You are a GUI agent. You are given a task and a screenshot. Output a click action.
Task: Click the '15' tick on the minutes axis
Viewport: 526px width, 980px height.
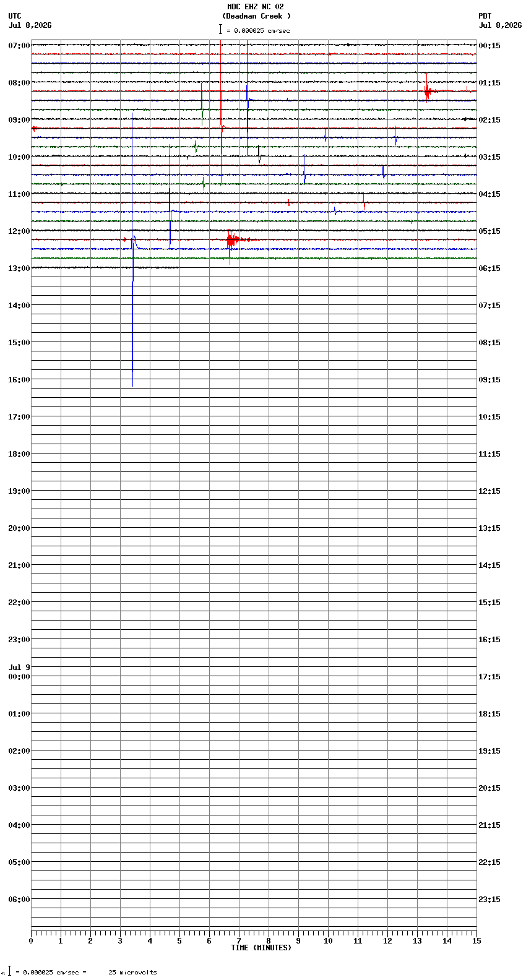tap(476, 941)
